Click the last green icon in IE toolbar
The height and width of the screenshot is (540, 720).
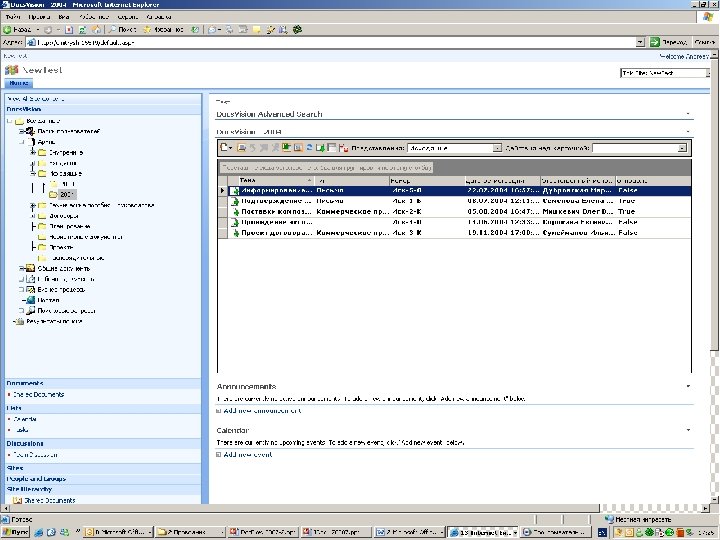(x=298, y=30)
